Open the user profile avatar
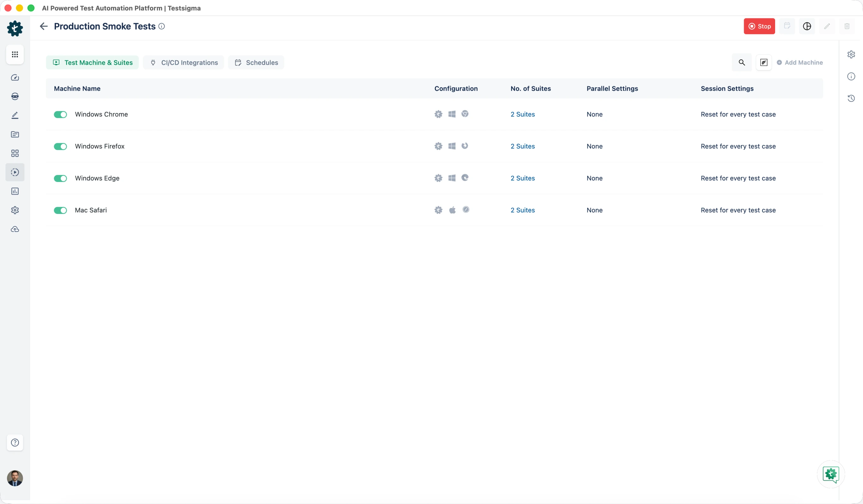863x504 pixels. [x=15, y=478]
